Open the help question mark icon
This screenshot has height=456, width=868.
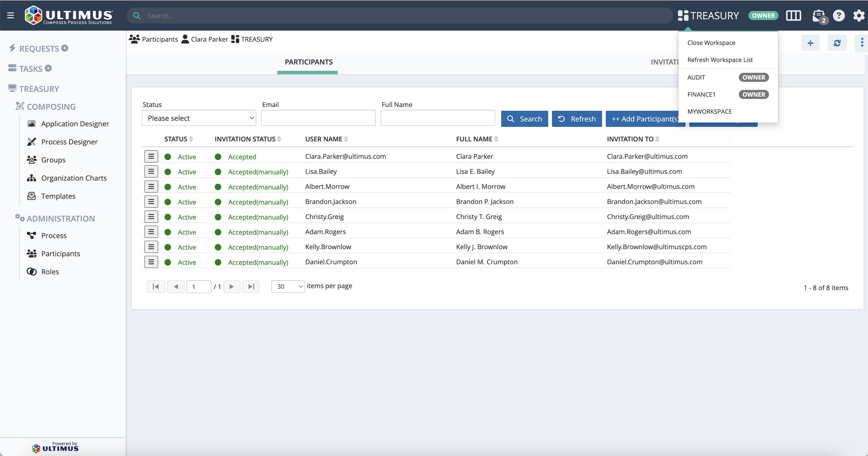click(839, 16)
